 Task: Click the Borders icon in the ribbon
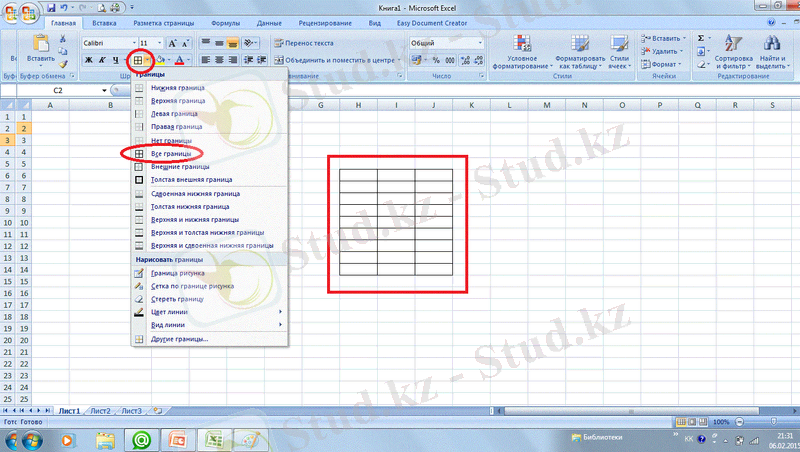pos(138,60)
